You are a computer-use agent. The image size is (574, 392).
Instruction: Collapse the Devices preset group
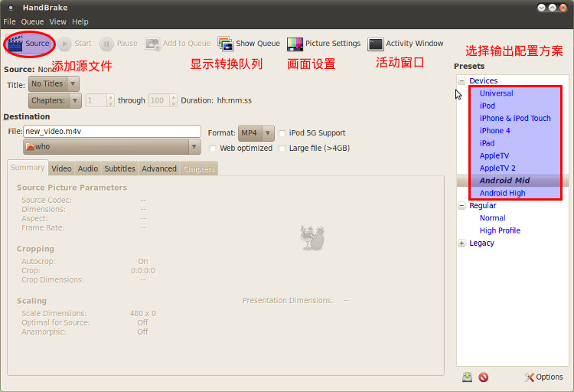(x=462, y=81)
